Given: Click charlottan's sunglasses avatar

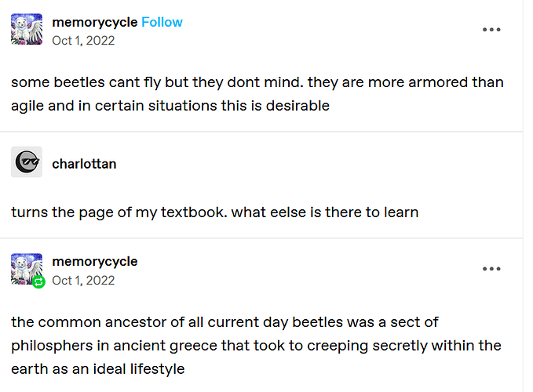Looking at the screenshot, I should click(x=27, y=162).
